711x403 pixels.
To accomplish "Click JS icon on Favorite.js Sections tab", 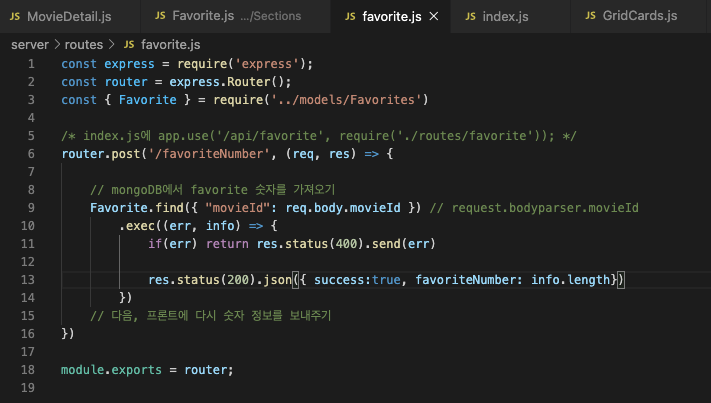I will (160, 16).
